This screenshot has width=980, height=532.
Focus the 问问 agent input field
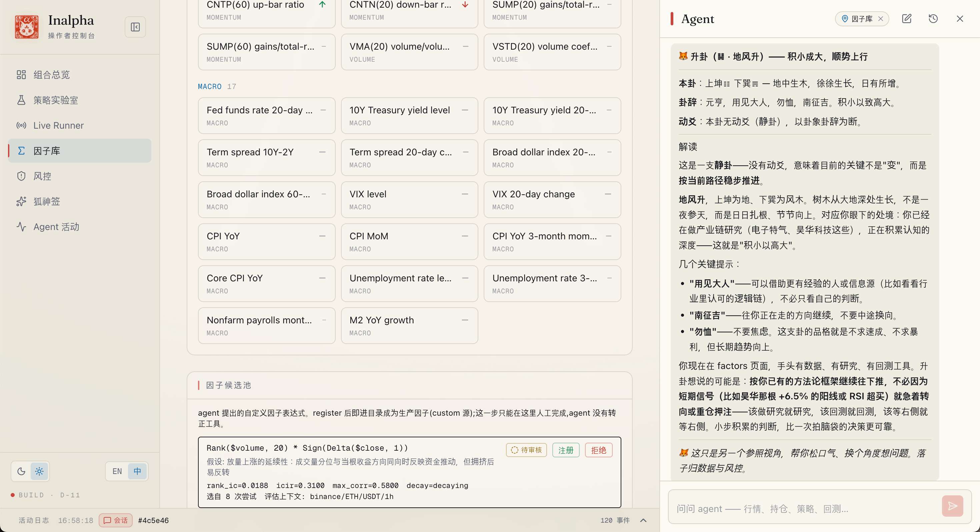point(803,508)
